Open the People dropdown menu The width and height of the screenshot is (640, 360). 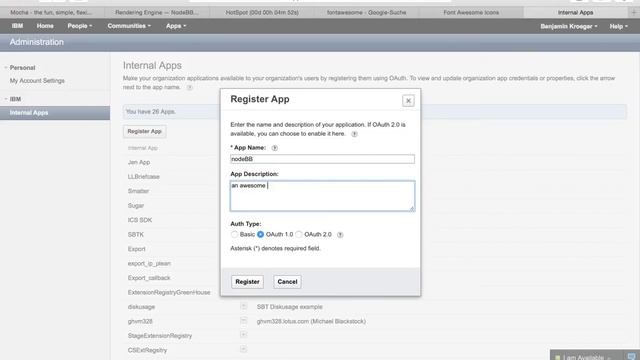(80, 26)
